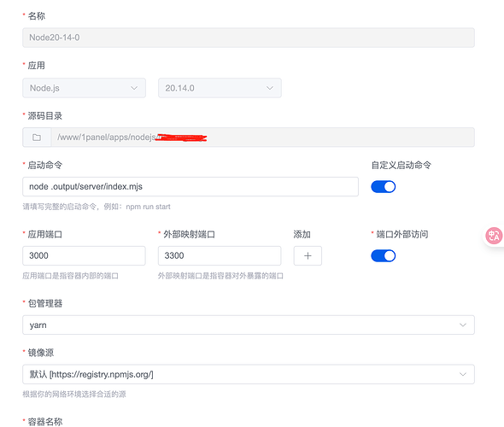Click the chevron arrow in mirror source selector

[463, 374]
